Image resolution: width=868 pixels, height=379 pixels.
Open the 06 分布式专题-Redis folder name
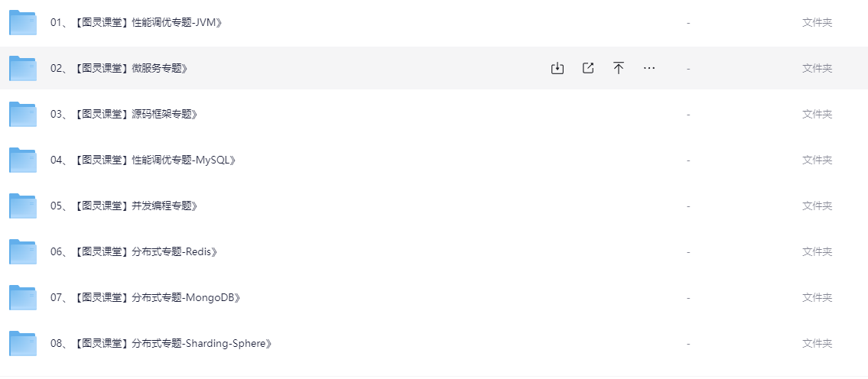pos(133,251)
